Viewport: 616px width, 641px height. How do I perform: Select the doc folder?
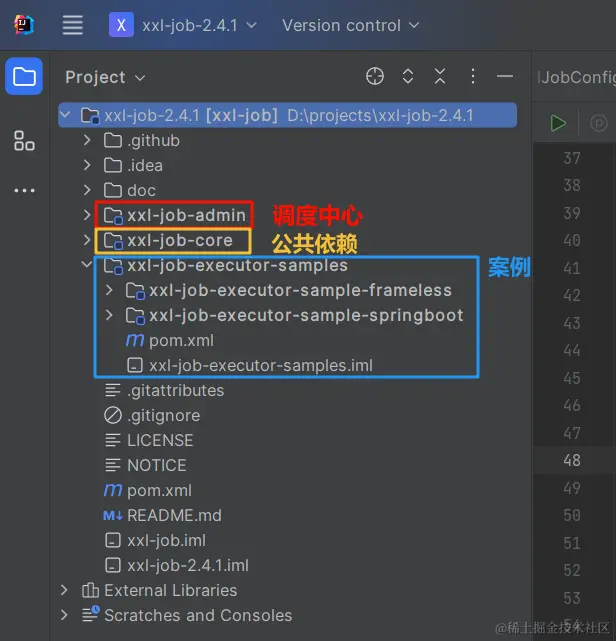click(x=130, y=191)
